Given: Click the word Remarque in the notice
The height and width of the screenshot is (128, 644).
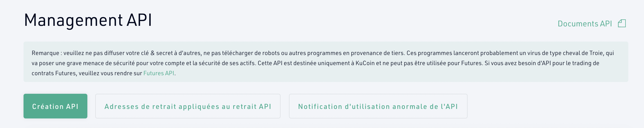Looking at the screenshot, I should click(45, 53).
